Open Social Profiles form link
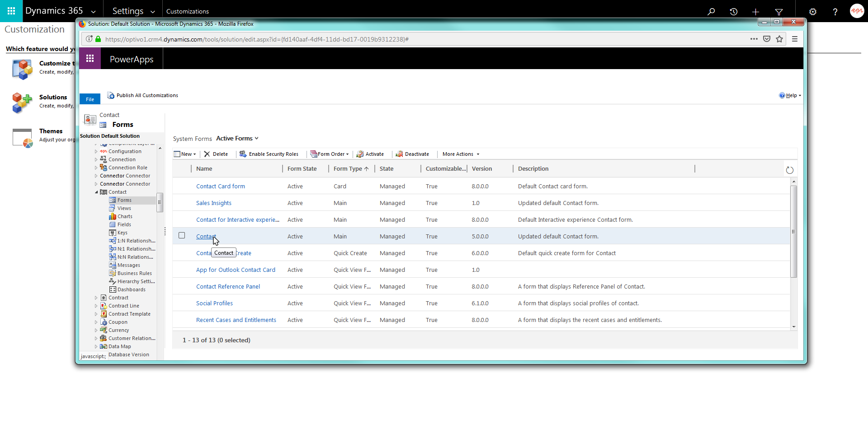Image resolution: width=868 pixels, height=429 pixels. tap(214, 303)
